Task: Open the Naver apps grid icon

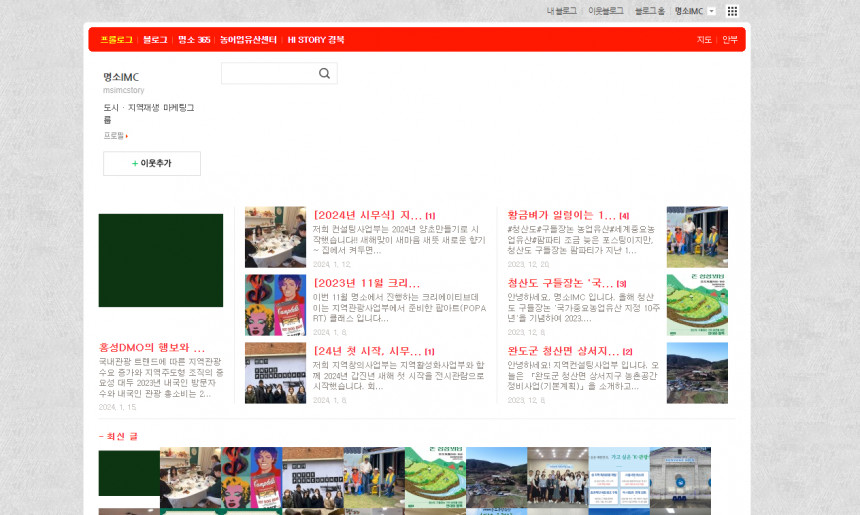Action: tap(732, 11)
